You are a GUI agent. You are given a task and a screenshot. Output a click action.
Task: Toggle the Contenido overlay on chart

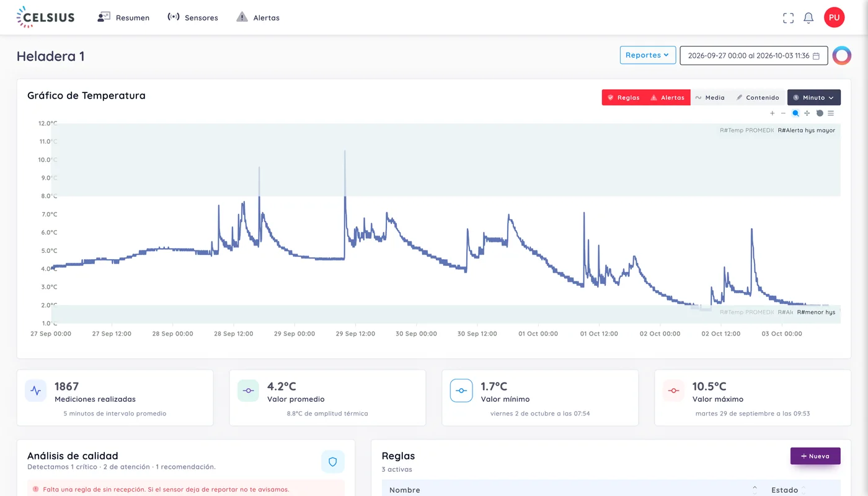coord(758,97)
